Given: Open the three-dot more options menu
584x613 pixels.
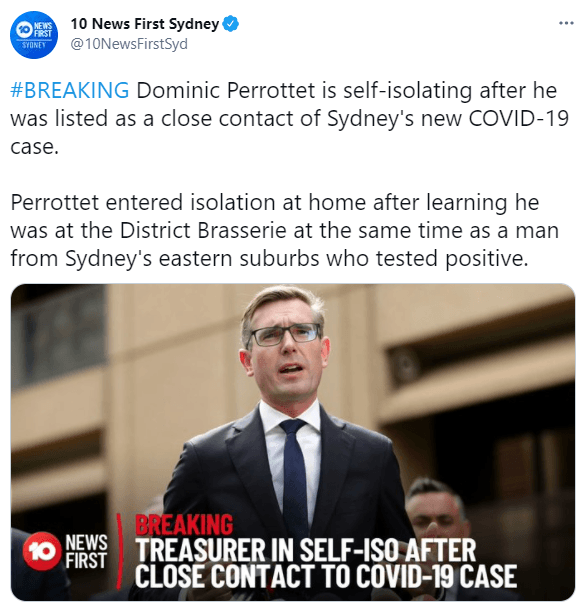Looking at the screenshot, I should [x=566, y=23].
